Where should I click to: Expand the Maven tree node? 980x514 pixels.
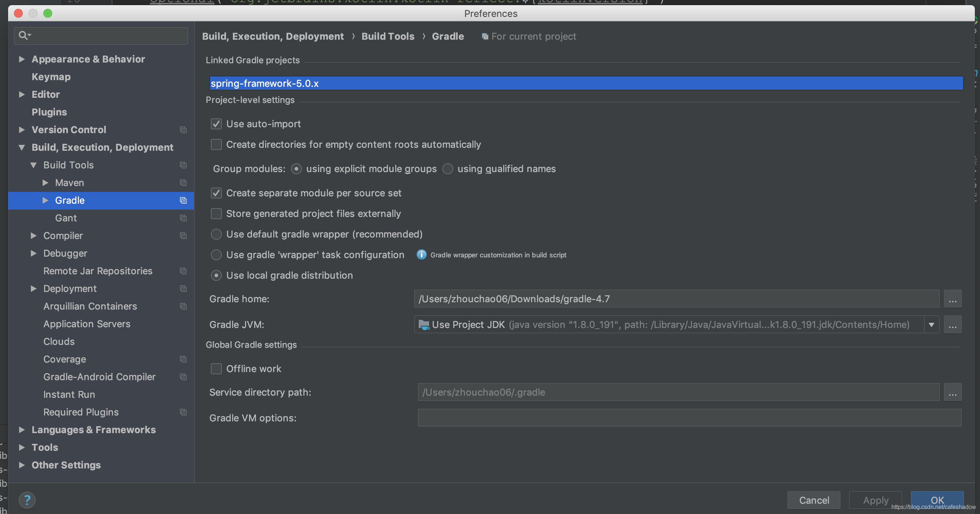click(45, 183)
